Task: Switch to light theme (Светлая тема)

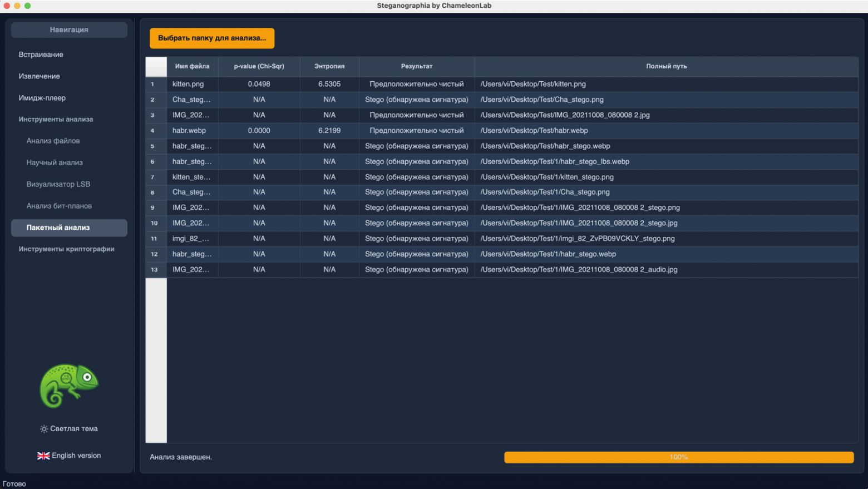Action: pos(69,428)
